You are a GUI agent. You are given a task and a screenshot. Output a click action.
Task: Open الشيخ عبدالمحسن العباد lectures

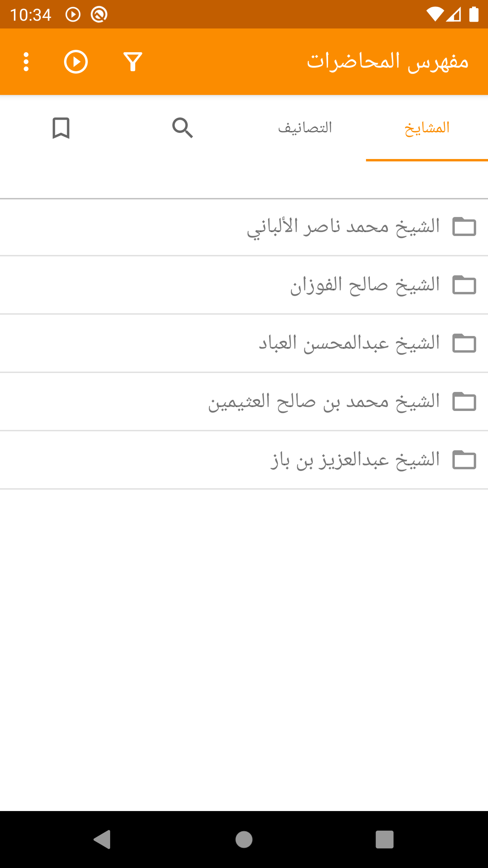[x=349, y=343]
